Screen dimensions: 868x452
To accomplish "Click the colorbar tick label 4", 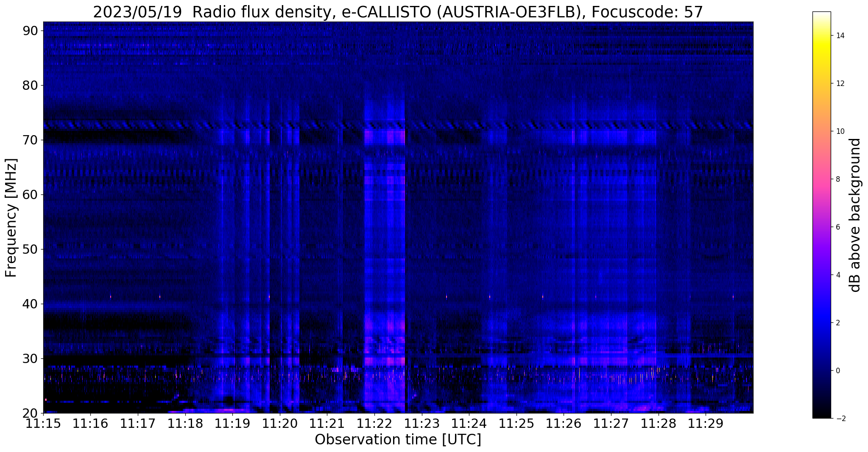I will [x=837, y=275].
